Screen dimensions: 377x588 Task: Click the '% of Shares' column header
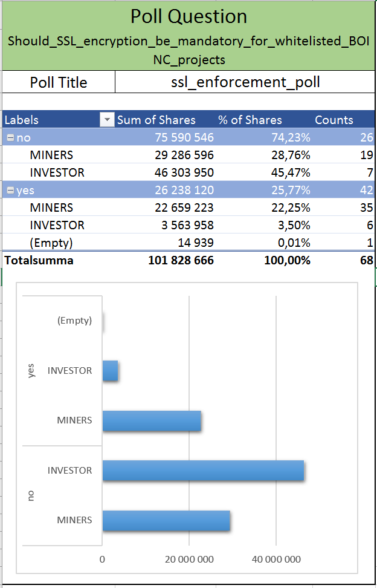point(250,120)
